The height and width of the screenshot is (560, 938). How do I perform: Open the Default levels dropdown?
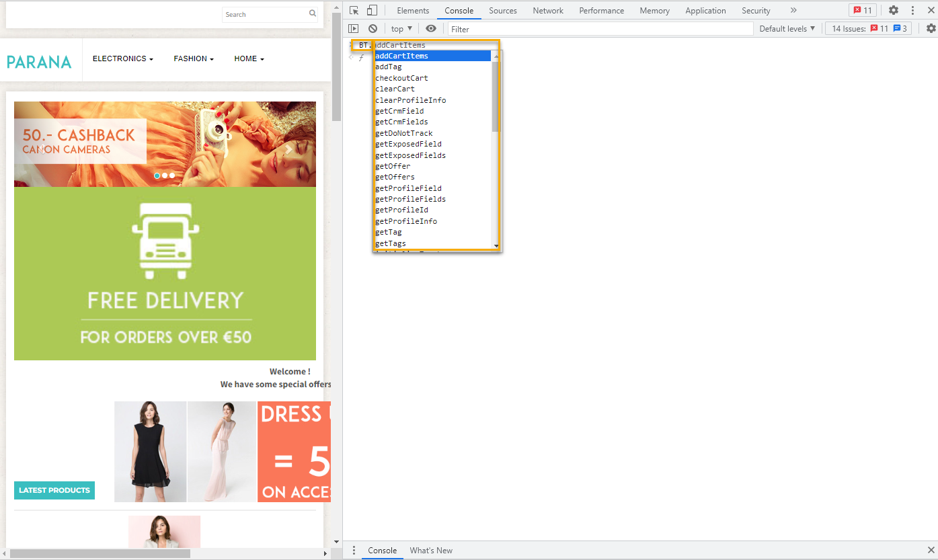click(x=787, y=28)
